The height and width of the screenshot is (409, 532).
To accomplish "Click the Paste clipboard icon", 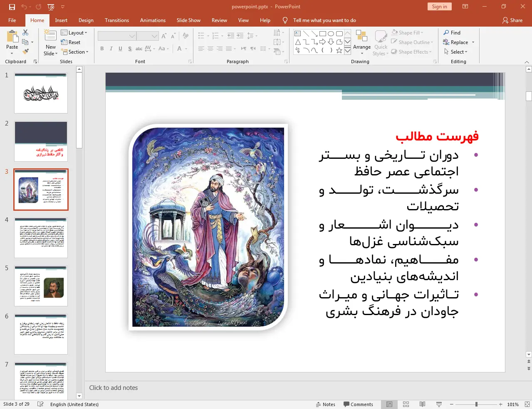I will [x=12, y=37].
